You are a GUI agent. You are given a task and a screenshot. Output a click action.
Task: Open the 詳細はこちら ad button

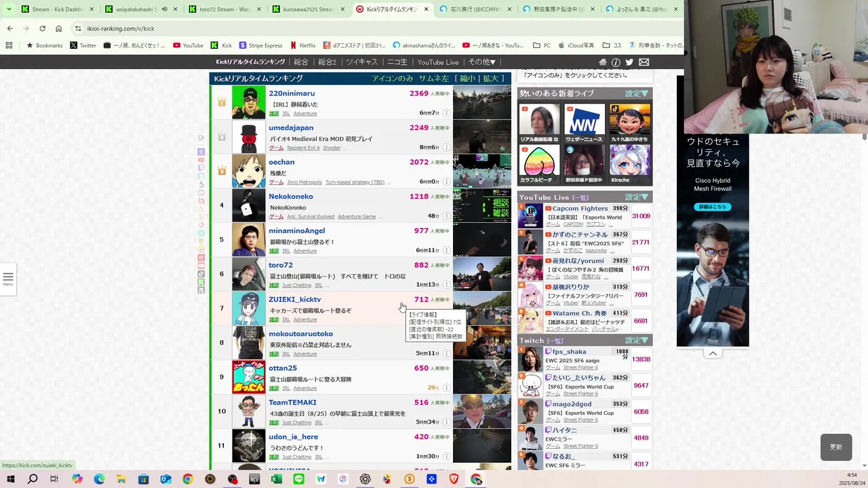tap(712, 207)
